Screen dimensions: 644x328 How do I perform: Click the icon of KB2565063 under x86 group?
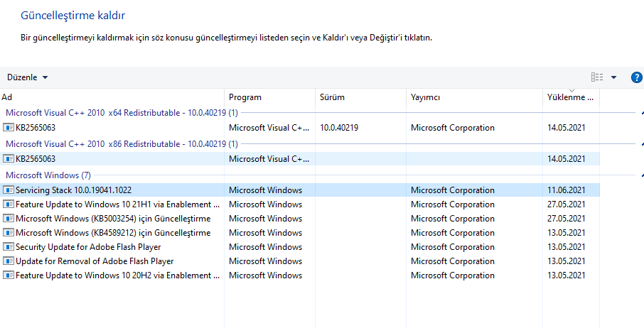[x=9, y=158]
